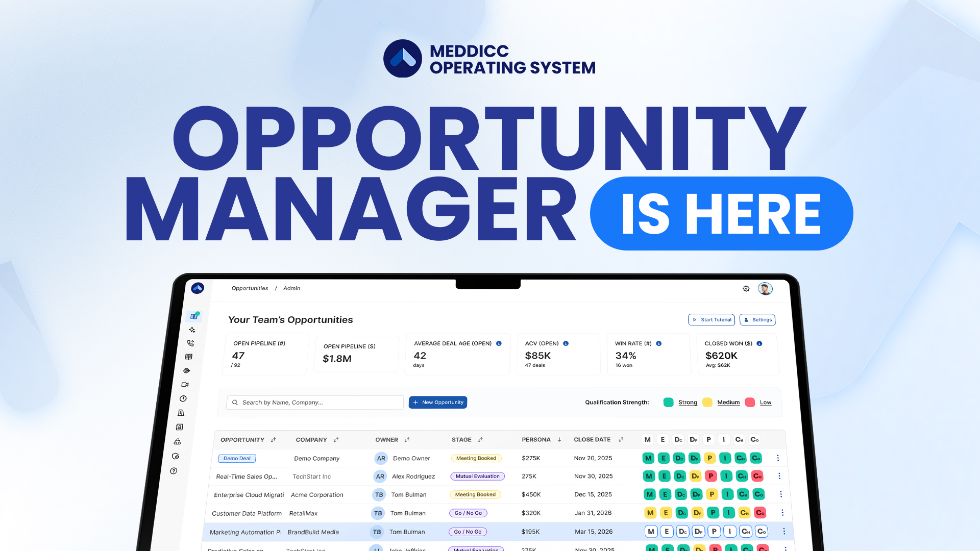The height and width of the screenshot is (551, 980).
Task: Focus the Search by Name, Company field
Action: (x=315, y=403)
